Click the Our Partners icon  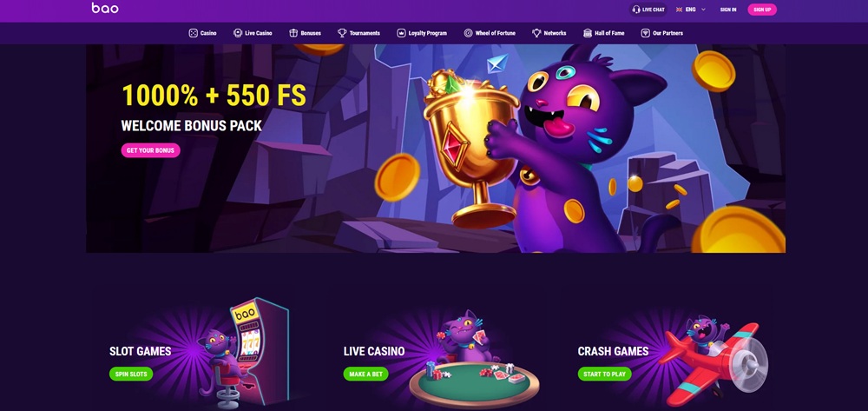click(x=646, y=33)
